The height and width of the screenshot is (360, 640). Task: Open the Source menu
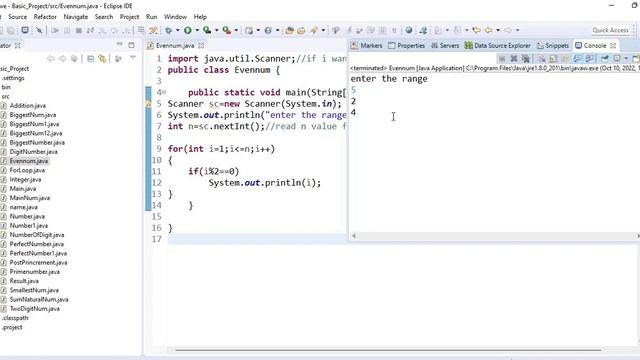(18, 17)
